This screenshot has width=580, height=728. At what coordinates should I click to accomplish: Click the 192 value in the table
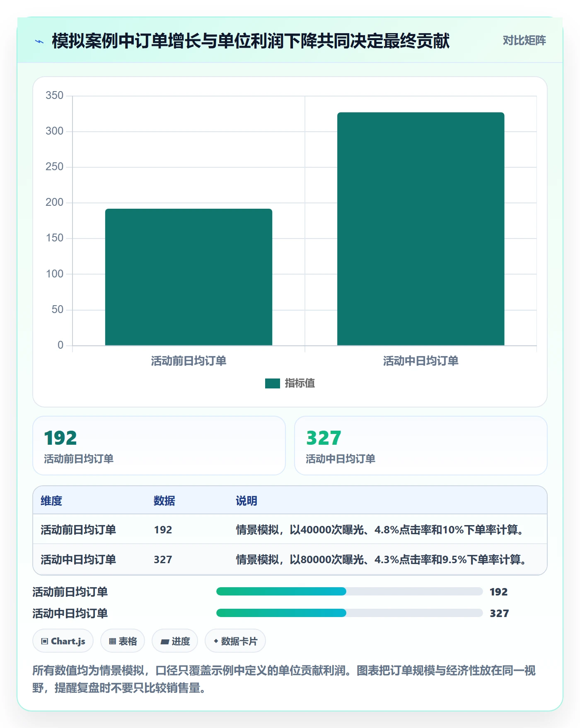163,530
